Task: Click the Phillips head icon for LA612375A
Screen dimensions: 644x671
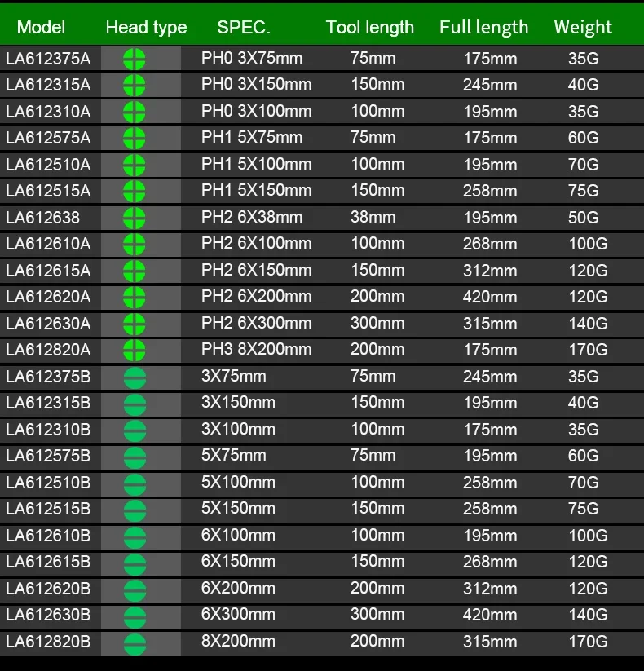Action: [135, 59]
